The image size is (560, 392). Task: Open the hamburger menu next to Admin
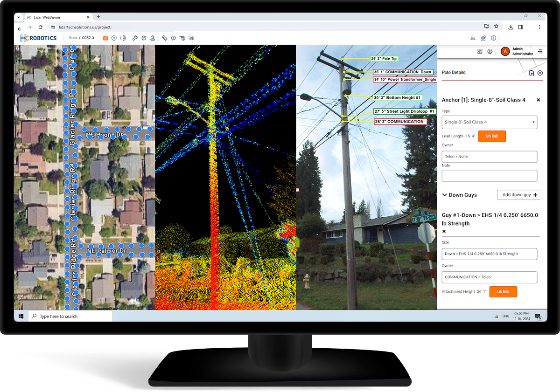(540, 51)
